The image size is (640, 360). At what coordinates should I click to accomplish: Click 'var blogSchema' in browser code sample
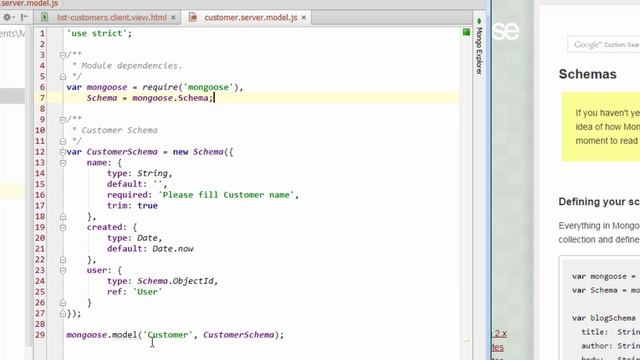603,318
